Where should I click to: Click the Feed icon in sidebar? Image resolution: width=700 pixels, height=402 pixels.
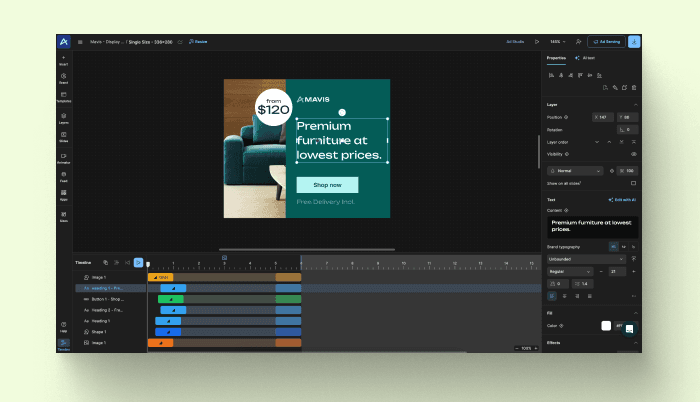pos(64,176)
